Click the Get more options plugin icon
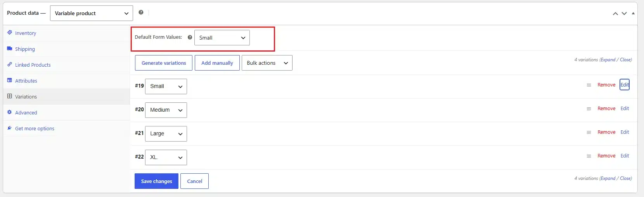This screenshot has height=197, width=644. (10, 128)
